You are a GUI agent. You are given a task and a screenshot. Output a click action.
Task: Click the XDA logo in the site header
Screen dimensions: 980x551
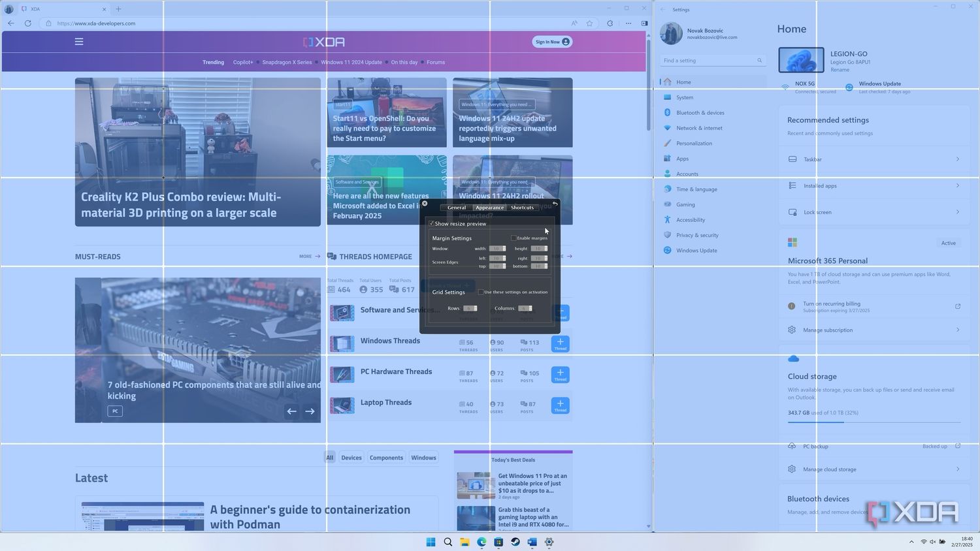324,42
